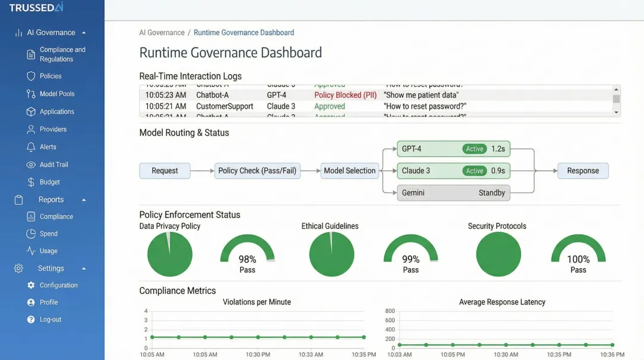Open Alerts via the bell icon
Screen dimensions: 644x360
pyautogui.click(x=29, y=147)
